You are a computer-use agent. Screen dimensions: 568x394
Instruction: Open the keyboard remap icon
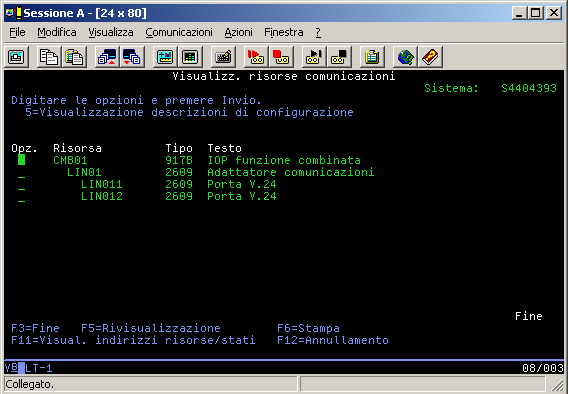click(223, 57)
